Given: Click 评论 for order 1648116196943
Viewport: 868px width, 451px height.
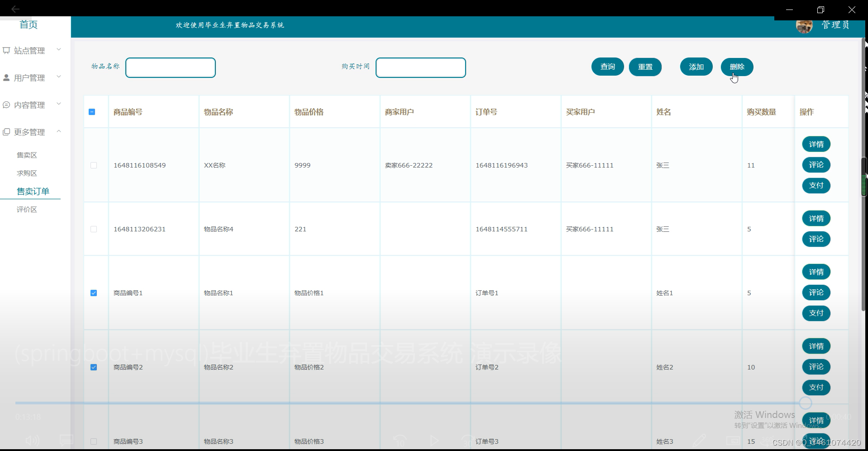Looking at the screenshot, I should (816, 165).
